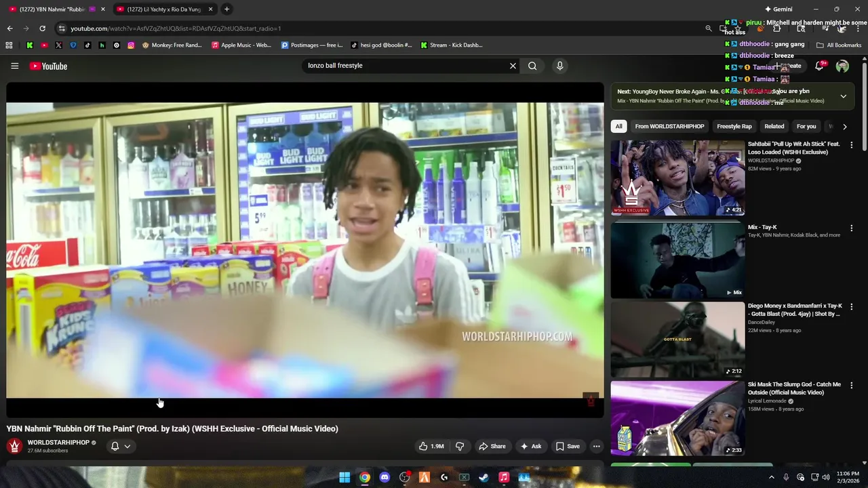Dislike the video with the thumbs-down button
The width and height of the screenshot is (868, 488).
pyautogui.click(x=460, y=446)
